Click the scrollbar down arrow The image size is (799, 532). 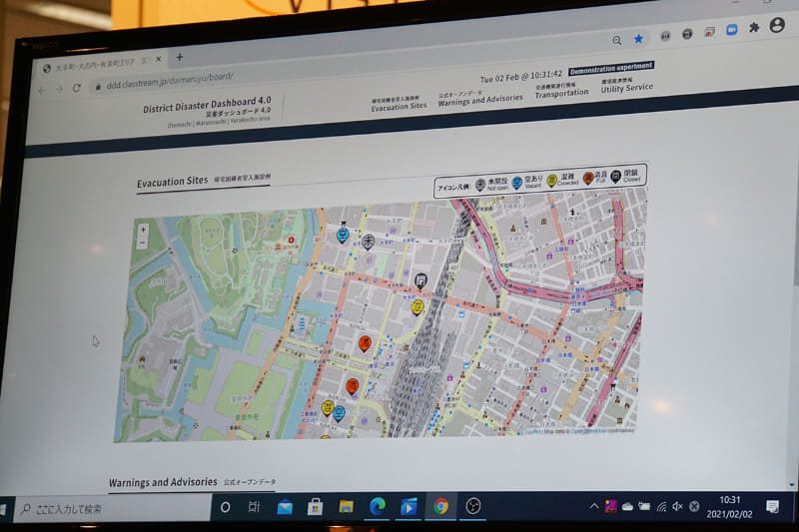point(791,485)
